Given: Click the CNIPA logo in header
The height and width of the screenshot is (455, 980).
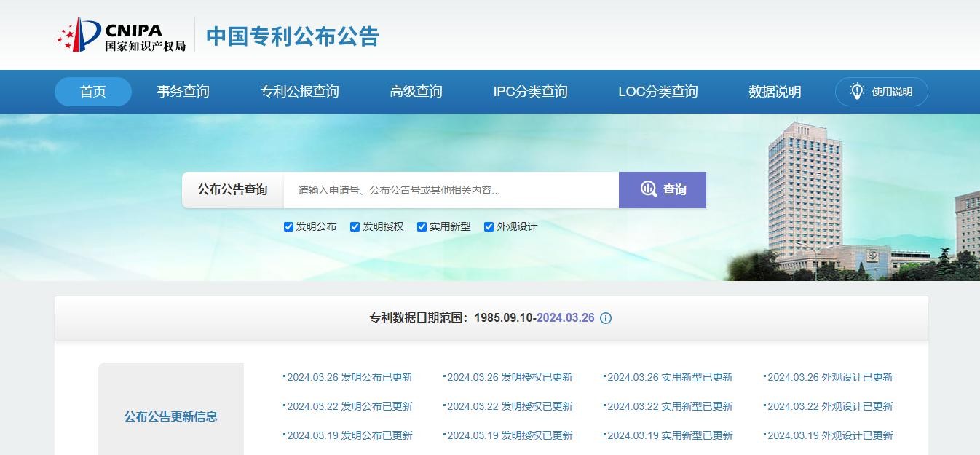Looking at the screenshot, I should tap(122, 35).
